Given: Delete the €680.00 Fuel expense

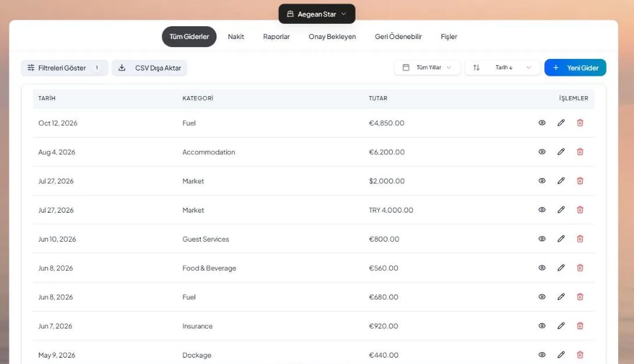Looking at the screenshot, I should click(x=580, y=297).
